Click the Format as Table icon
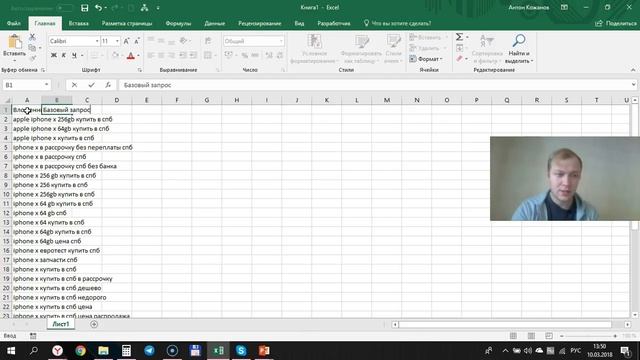Image resolution: width=640 pixels, height=360 pixels. [x=362, y=42]
